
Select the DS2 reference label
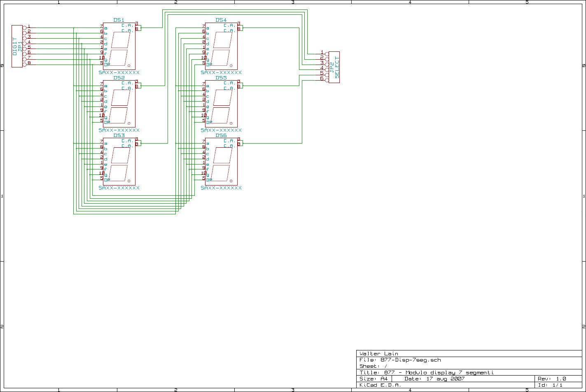[119, 78]
